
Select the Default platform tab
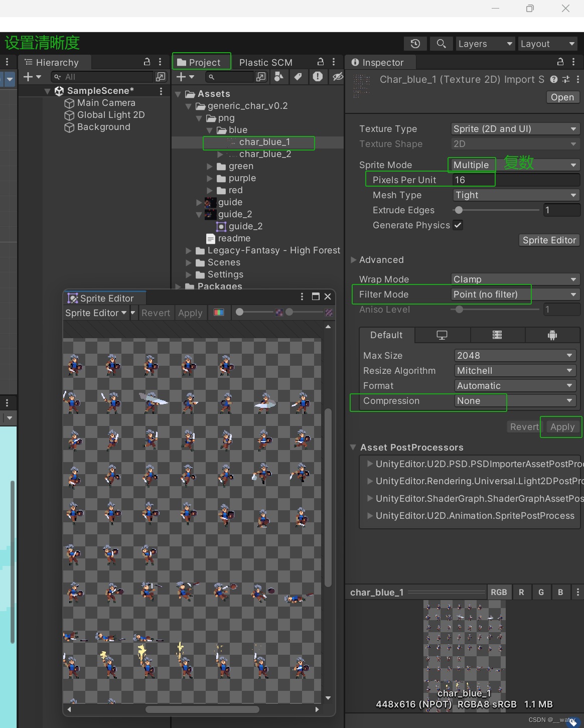(x=387, y=335)
